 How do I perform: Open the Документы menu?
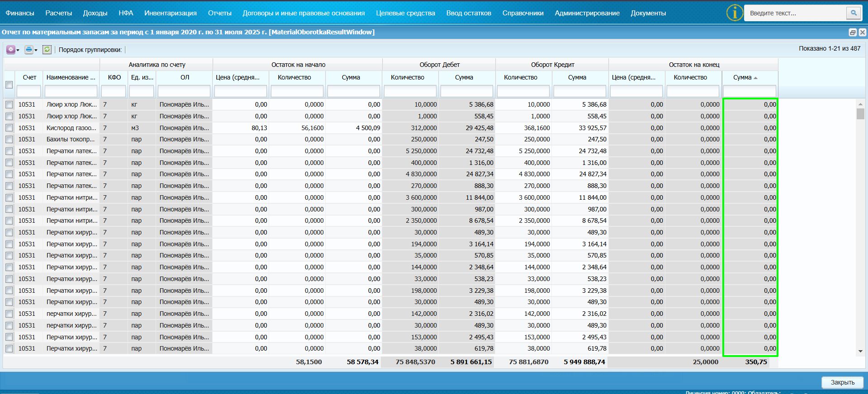(648, 13)
